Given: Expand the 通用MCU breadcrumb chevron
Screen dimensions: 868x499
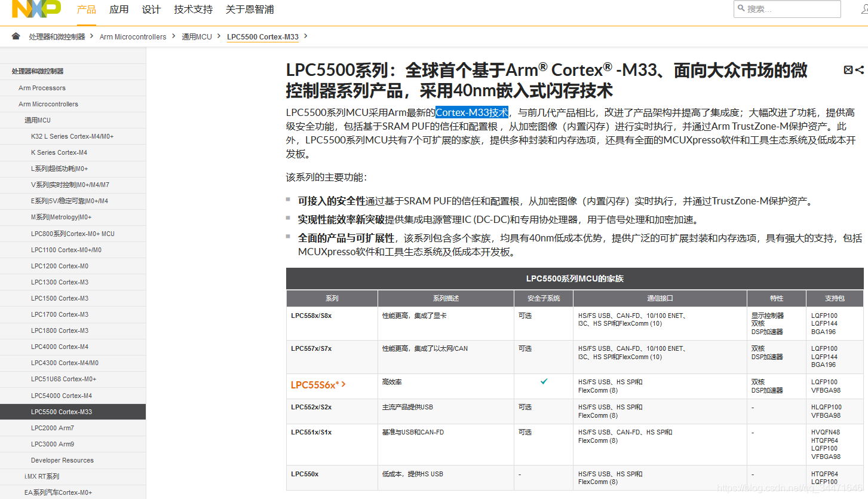Looking at the screenshot, I should pyautogui.click(x=219, y=36).
